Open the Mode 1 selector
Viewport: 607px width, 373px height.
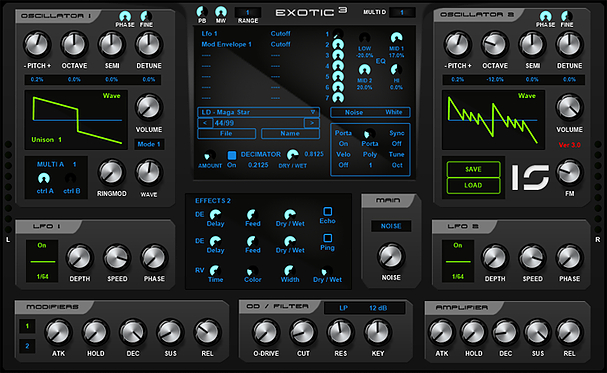coord(149,144)
